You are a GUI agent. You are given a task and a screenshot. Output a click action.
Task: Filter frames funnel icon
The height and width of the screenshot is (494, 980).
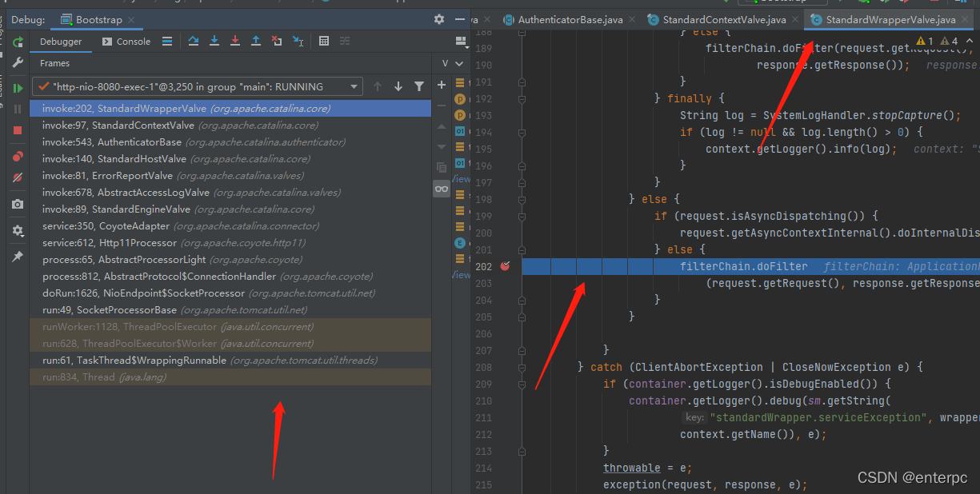click(419, 86)
